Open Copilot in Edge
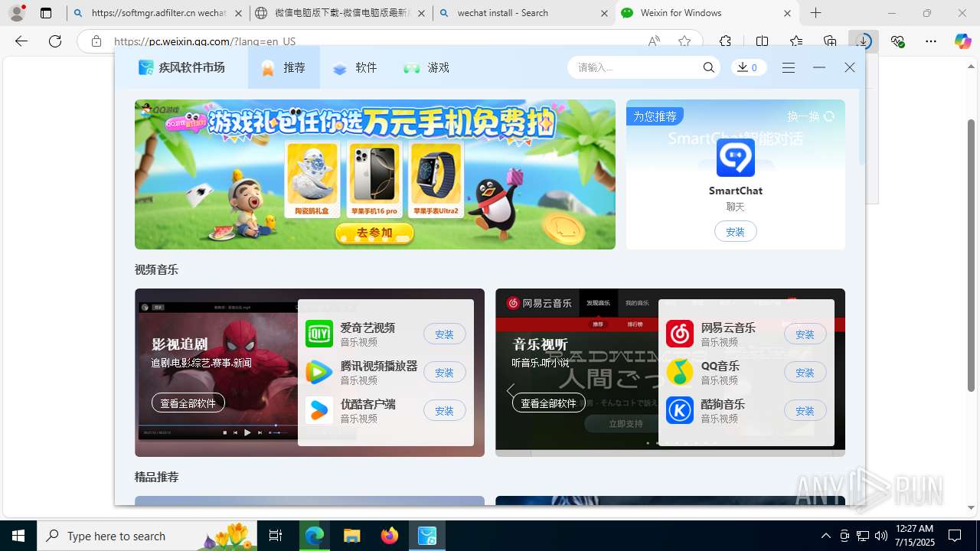The height and width of the screenshot is (551, 980). pyautogui.click(x=963, y=41)
